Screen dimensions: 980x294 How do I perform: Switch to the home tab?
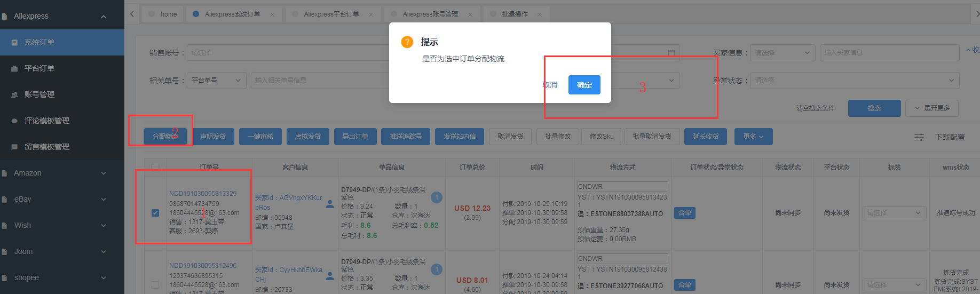click(168, 14)
